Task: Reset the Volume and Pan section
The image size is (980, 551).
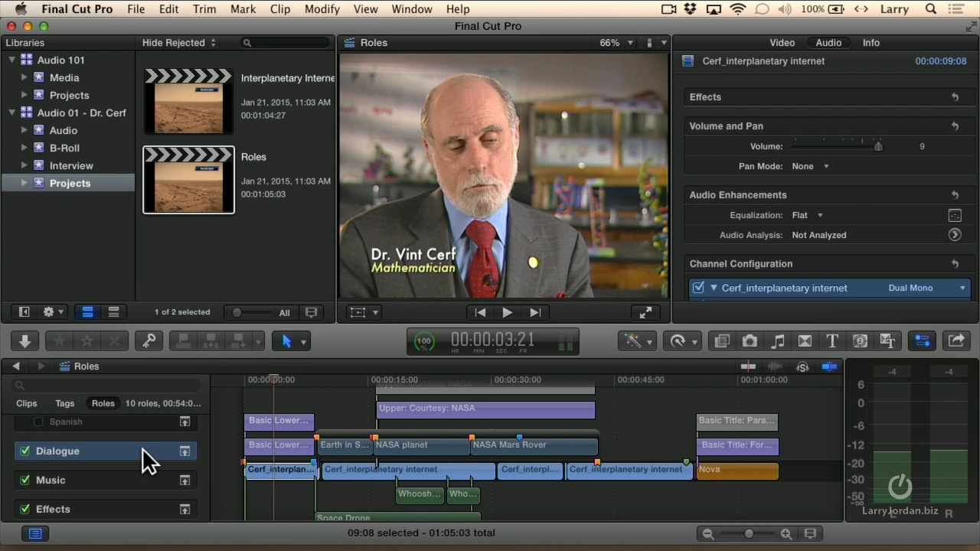Action: 955,126
